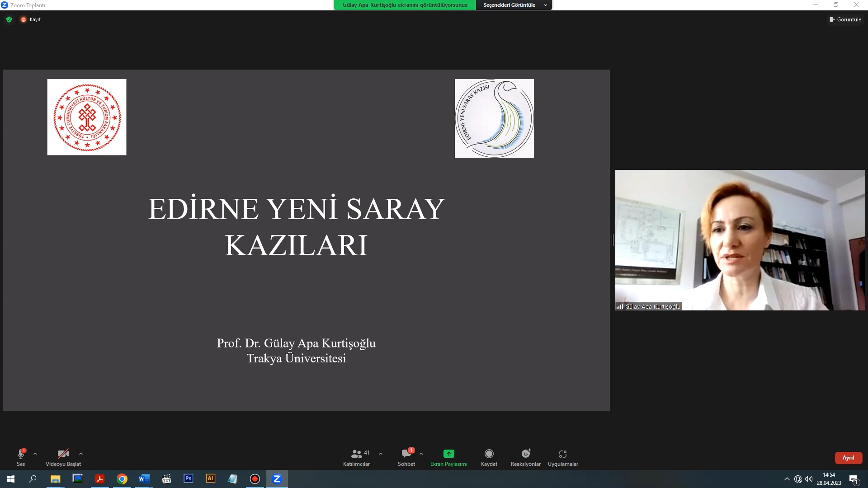Open the screen recorder app in taskbar
The image size is (868, 488).
point(255,479)
